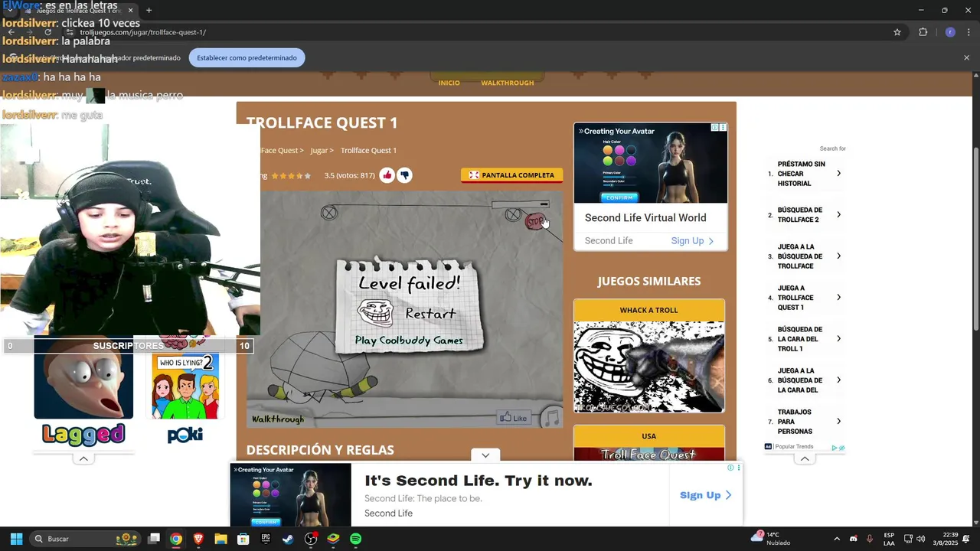The height and width of the screenshot is (551, 980).
Task: Collapse the right ad panel up-arrow
Action: click(x=805, y=458)
